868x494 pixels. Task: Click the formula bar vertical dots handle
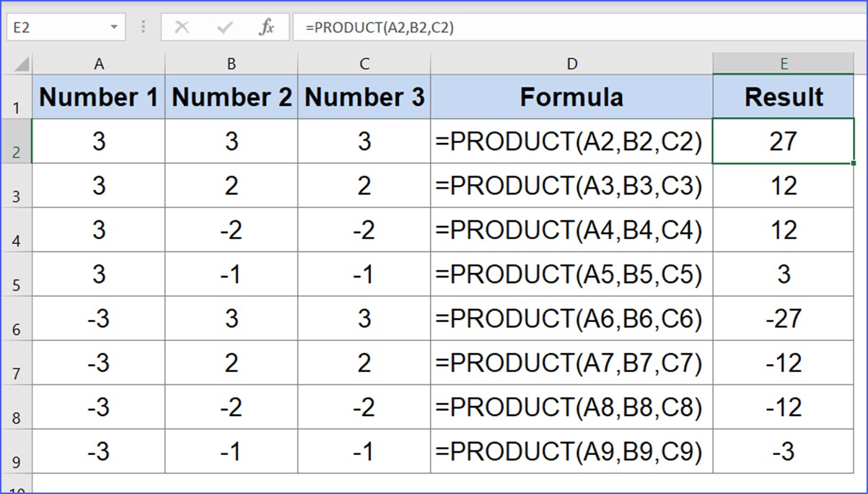[144, 27]
